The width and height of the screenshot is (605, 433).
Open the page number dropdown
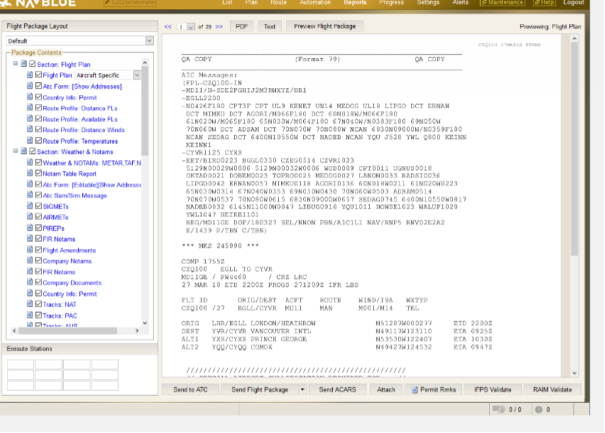click(191, 27)
